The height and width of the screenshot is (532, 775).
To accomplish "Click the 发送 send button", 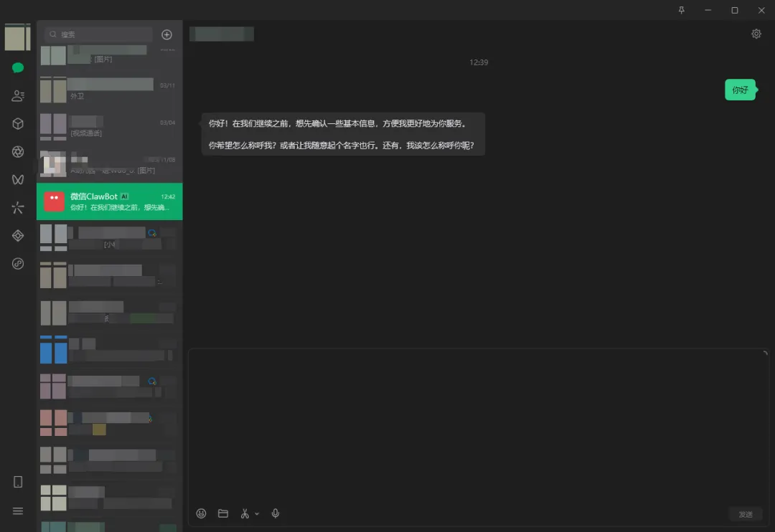I will click(746, 514).
